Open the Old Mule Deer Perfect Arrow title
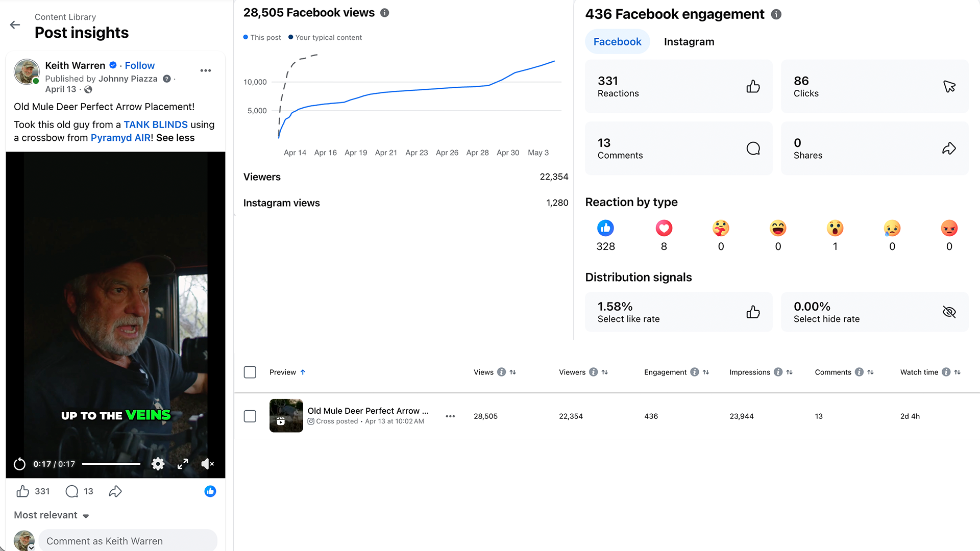Viewport: 980px width, 551px height. (x=368, y=411)
